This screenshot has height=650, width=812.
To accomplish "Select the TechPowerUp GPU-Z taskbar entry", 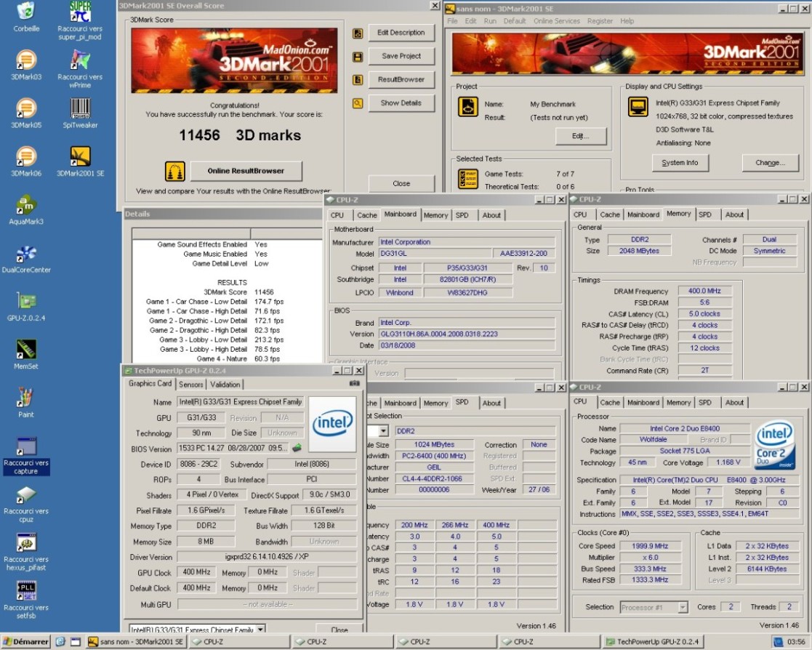I will point(653,642).
